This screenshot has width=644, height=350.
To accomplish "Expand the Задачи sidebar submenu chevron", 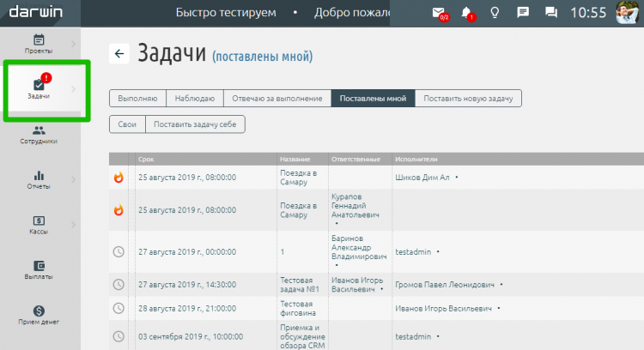I will click(x=73, y=88).
